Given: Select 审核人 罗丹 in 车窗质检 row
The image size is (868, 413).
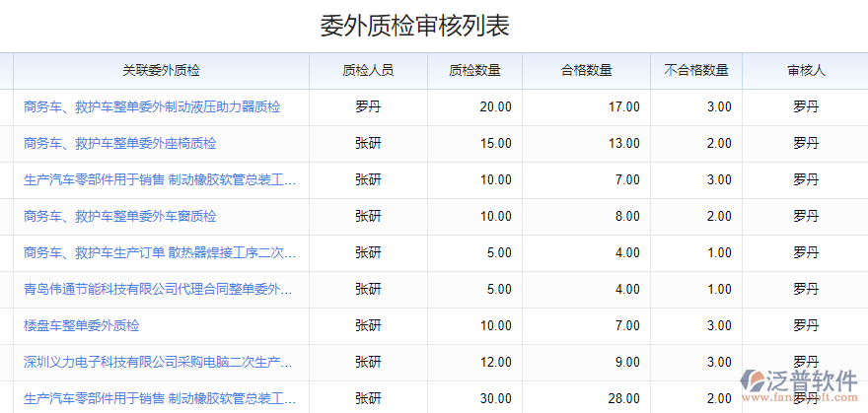Looking at the screenshot, I should pyautogui.click(x=806, y=216).
